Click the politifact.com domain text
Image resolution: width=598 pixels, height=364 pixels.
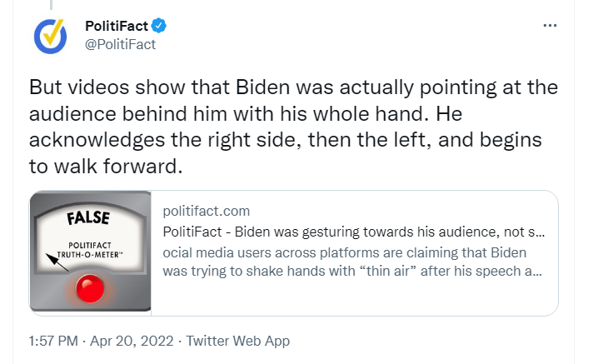207,211
